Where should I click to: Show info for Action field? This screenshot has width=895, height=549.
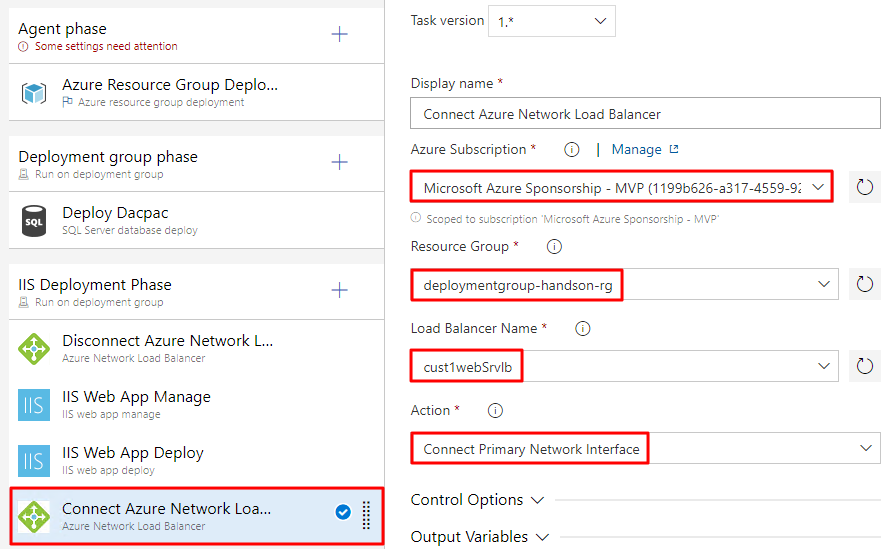pyautogui.click(x=495, y=411)
